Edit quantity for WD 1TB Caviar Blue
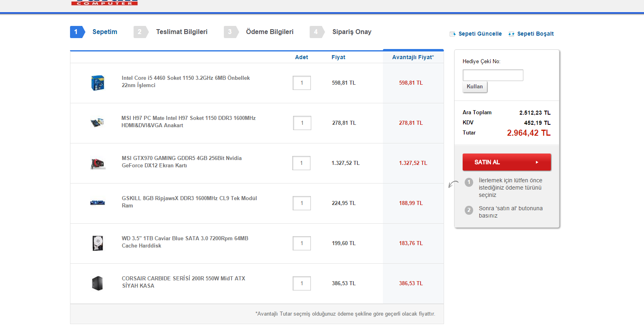The height and width of the screenshot is (331, 644). click(x=302, y=243)
